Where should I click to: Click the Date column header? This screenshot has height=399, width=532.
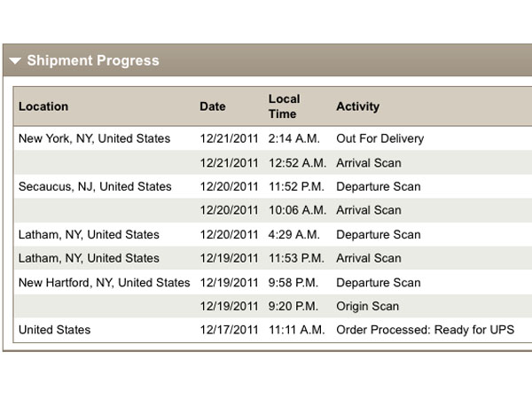tap(213, 106)
